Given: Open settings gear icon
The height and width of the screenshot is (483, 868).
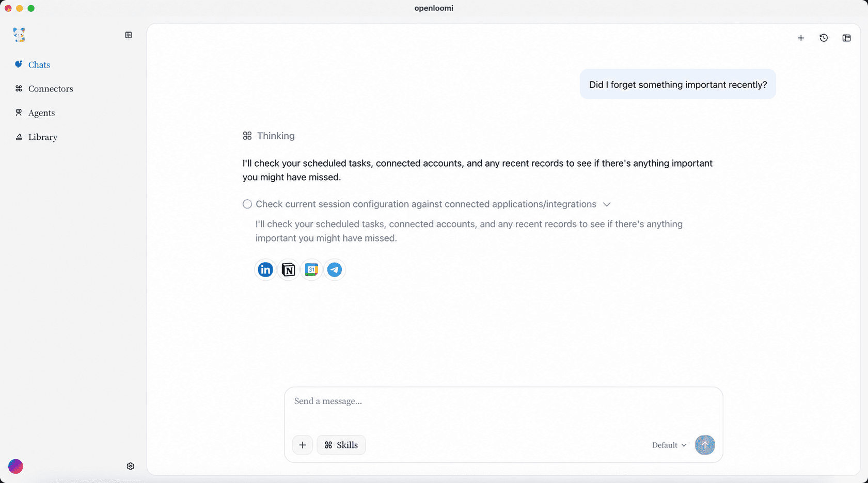Looking at the screenshot, I should pos(131,466).
